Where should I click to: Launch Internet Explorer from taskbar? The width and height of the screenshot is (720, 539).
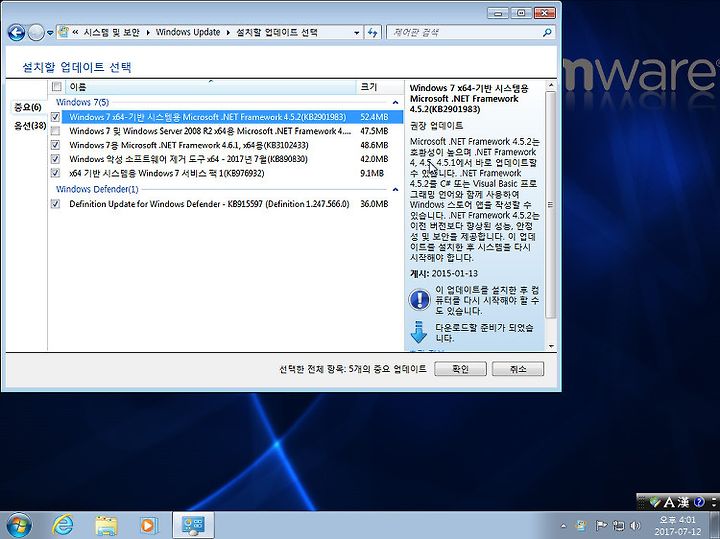(62, 525)
